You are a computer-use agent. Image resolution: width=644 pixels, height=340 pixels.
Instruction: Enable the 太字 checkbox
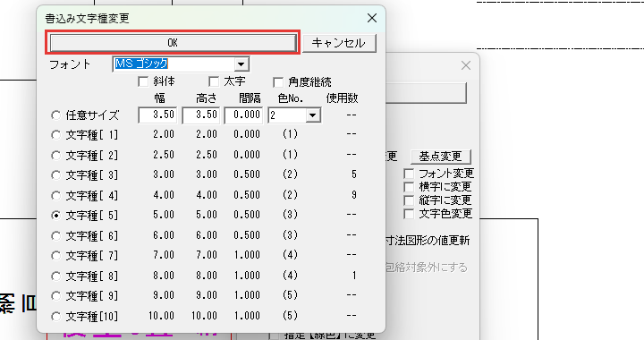pos(214,81)
